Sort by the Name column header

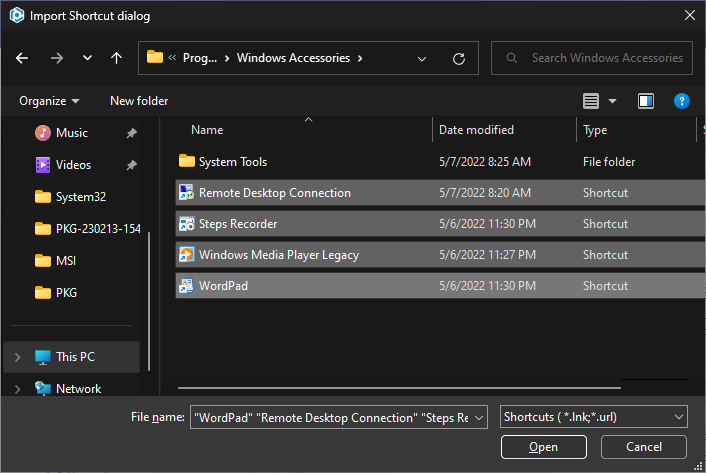coord(207,130)
